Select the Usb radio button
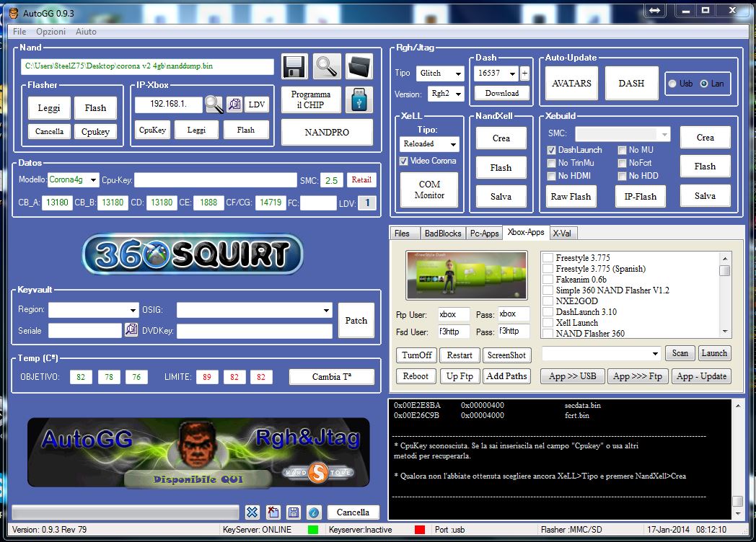756x542 pixels. coord(672,84)
